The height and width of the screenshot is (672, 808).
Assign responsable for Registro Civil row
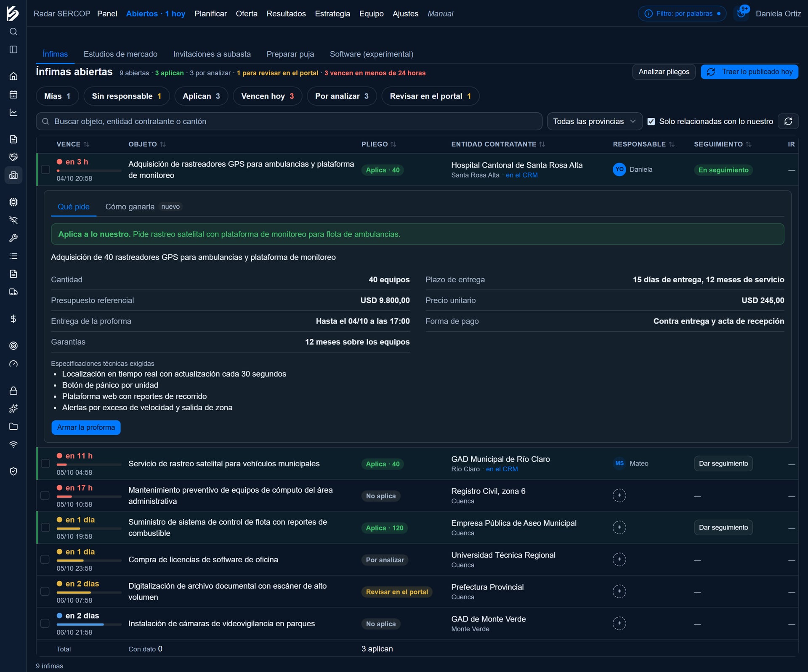[619, 495]
